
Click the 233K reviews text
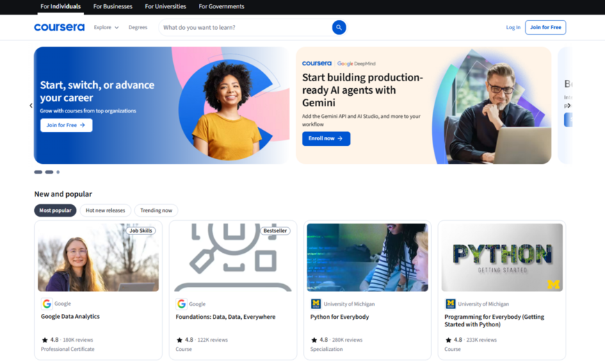coord(481,340)
